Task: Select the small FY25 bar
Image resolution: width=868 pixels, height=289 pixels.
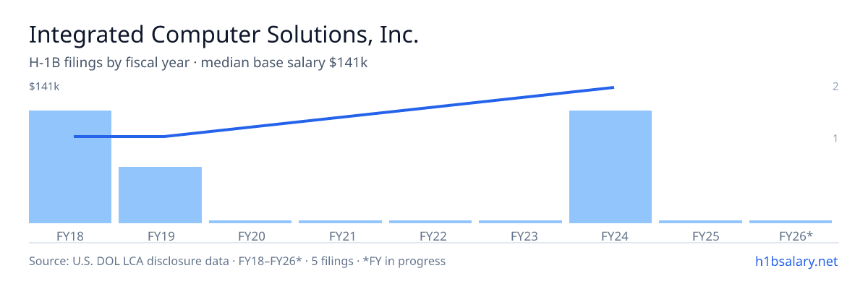Action: [700, 222]
